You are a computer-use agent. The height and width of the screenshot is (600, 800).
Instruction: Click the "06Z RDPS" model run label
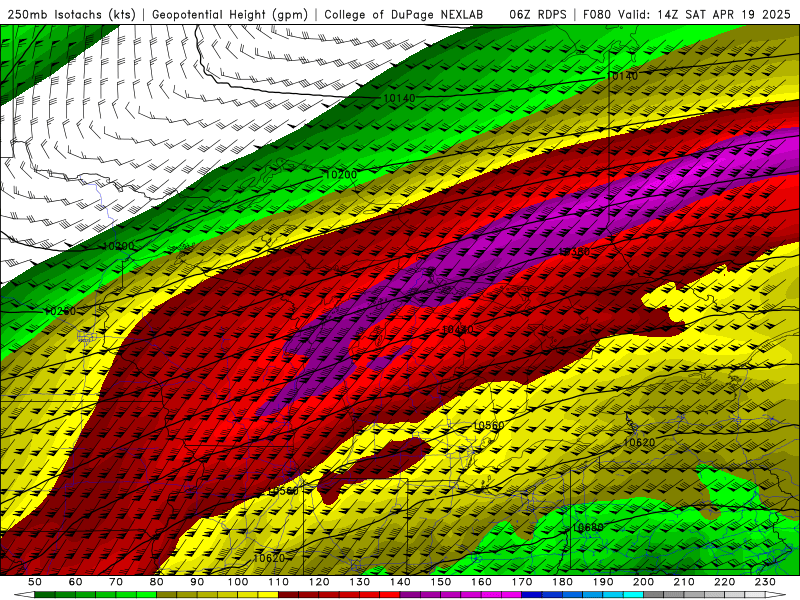(538, 14)
